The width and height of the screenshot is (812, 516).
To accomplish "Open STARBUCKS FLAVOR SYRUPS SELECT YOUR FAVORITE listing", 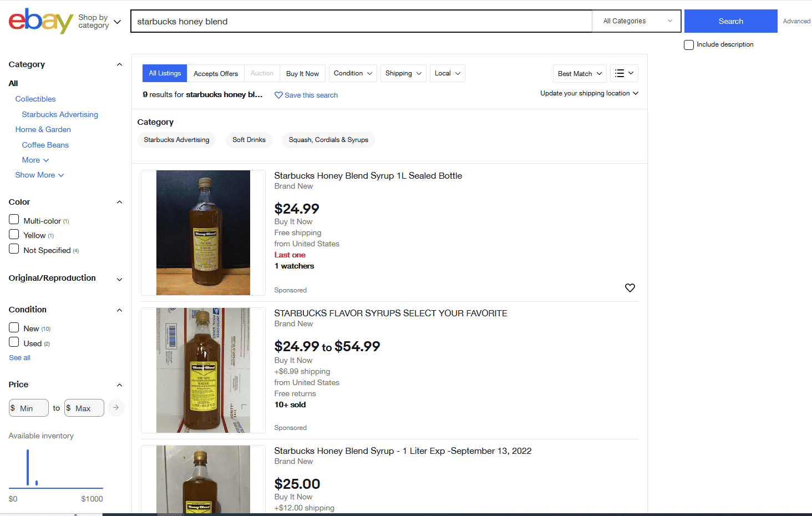I will click(390, 313).
